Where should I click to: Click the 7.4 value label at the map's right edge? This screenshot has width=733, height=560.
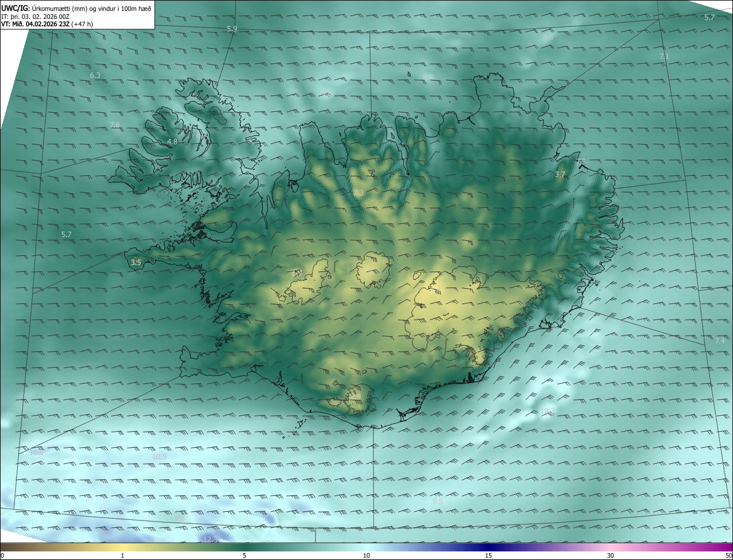click(x=720, y=341)
